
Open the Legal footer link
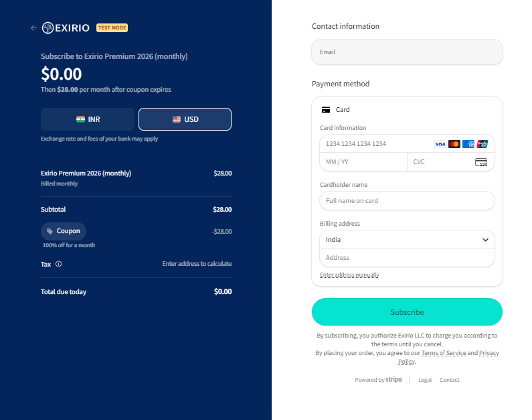pyautogui.click(x=425, y=380)
